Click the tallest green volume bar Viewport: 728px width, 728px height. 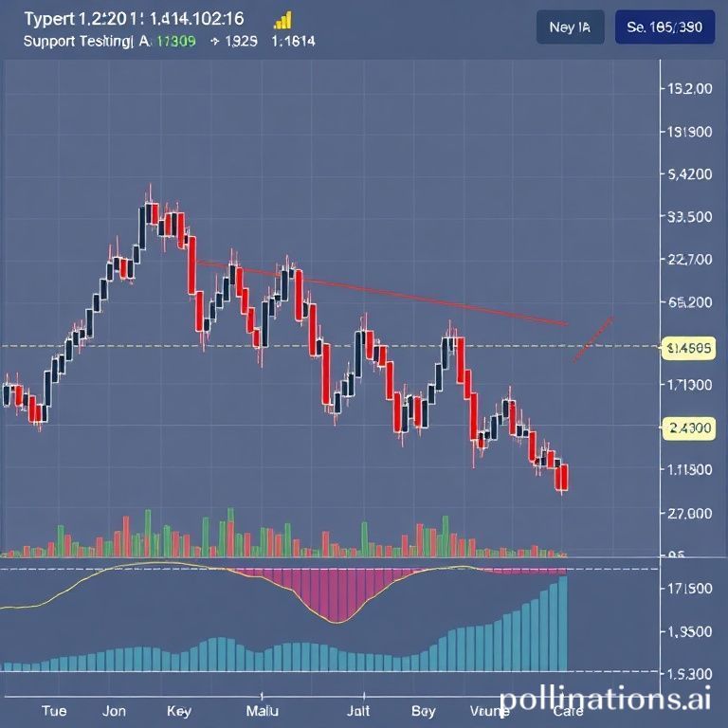tap(148, 532)
